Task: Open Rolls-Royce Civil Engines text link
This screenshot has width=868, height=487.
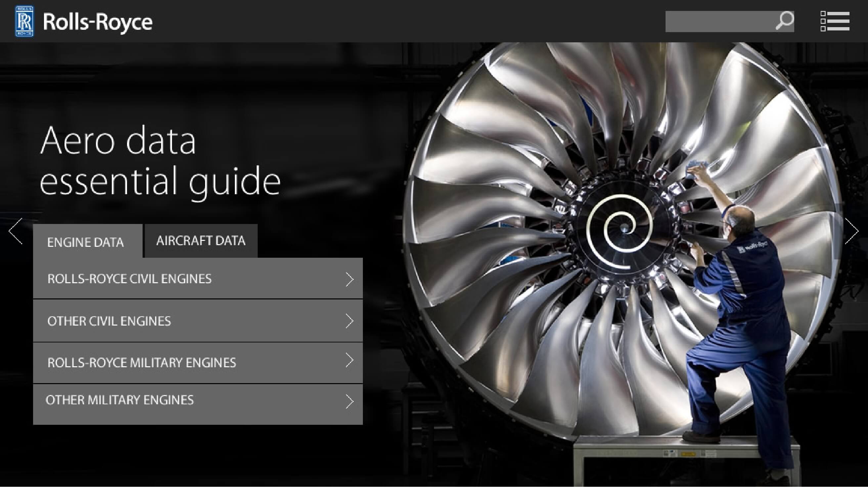Action: [129, 279]
